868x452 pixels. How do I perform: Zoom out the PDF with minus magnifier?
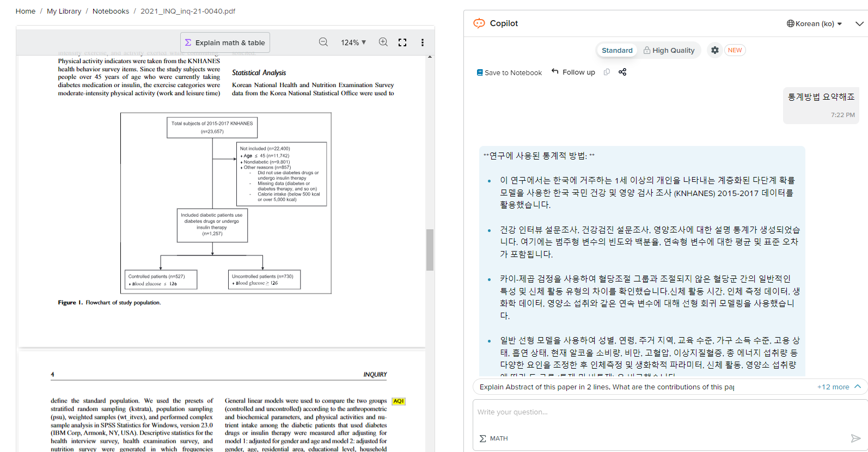click(x=323, y=42)
